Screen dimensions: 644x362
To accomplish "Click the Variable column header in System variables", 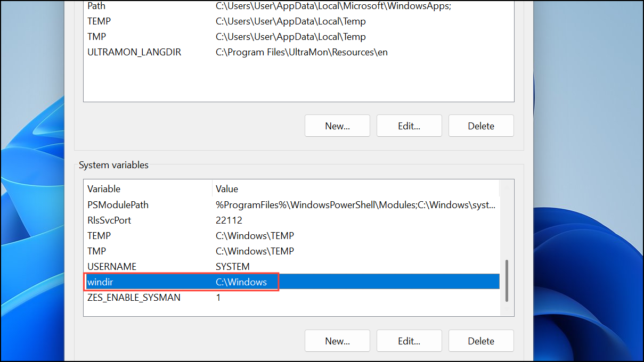I will tap(148, 189).
